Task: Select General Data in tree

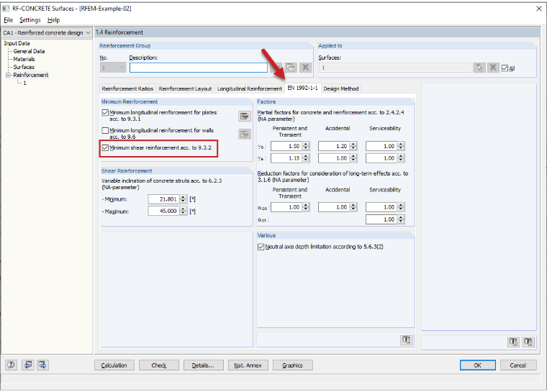Action: 29,51
